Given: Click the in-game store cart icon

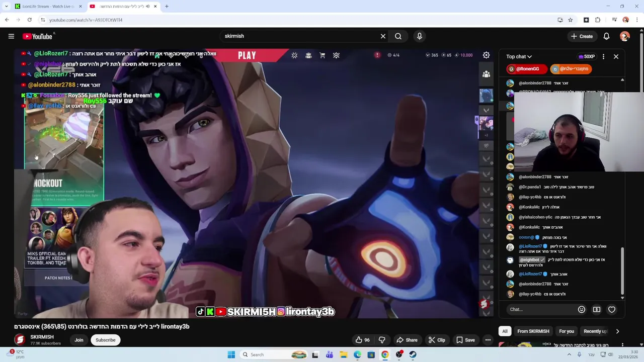Looking at the screenshot, I should (323, 55).
